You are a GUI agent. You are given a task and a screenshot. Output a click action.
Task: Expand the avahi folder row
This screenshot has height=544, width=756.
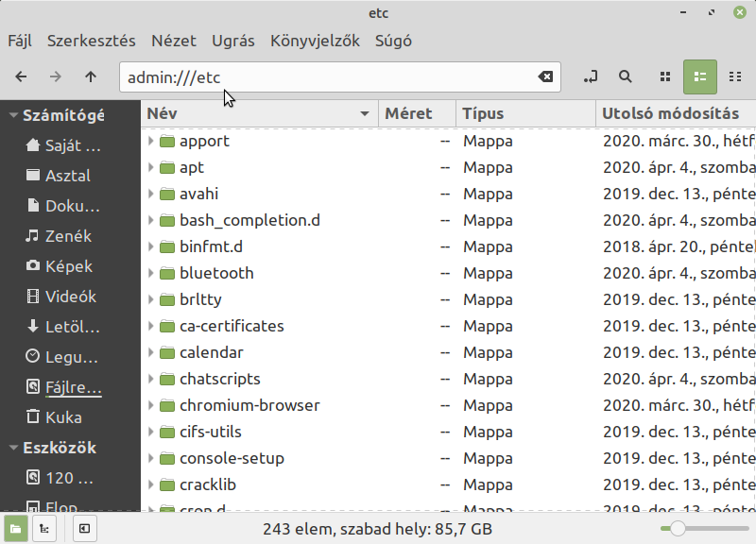[150, 194]
